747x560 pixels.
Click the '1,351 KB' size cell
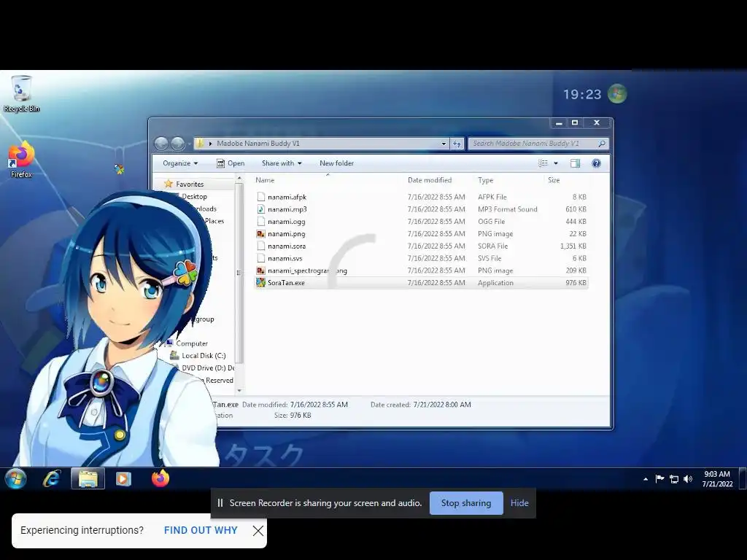tap(573, 246)
